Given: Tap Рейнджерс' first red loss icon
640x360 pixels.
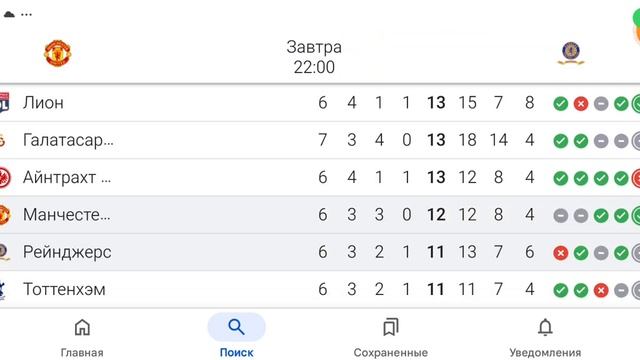Looking at the screenshot, I should point(560,253).
